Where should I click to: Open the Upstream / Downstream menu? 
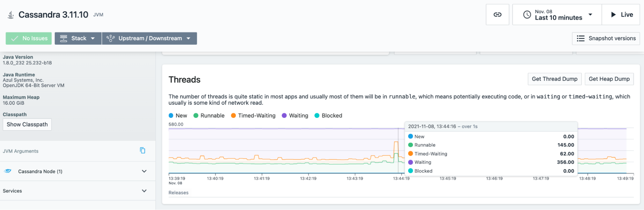coord(149,38)
